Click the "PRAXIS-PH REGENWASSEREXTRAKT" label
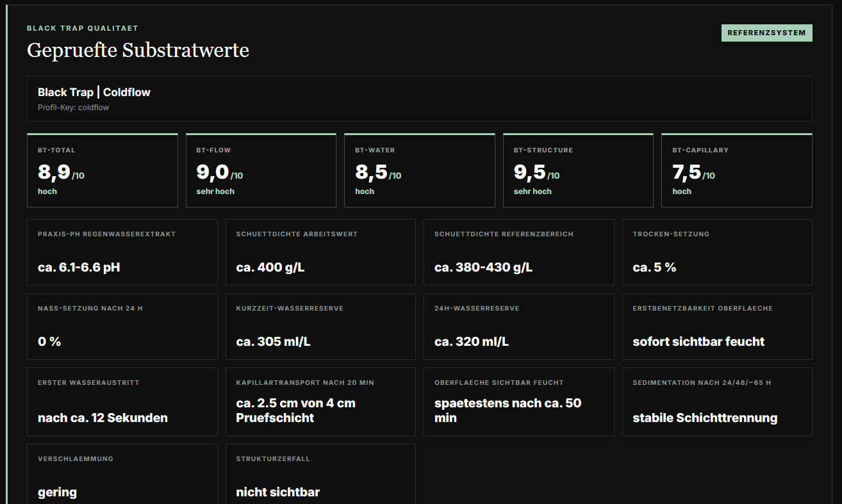Viewport: 842px width, 504px height. click(106, 234)
